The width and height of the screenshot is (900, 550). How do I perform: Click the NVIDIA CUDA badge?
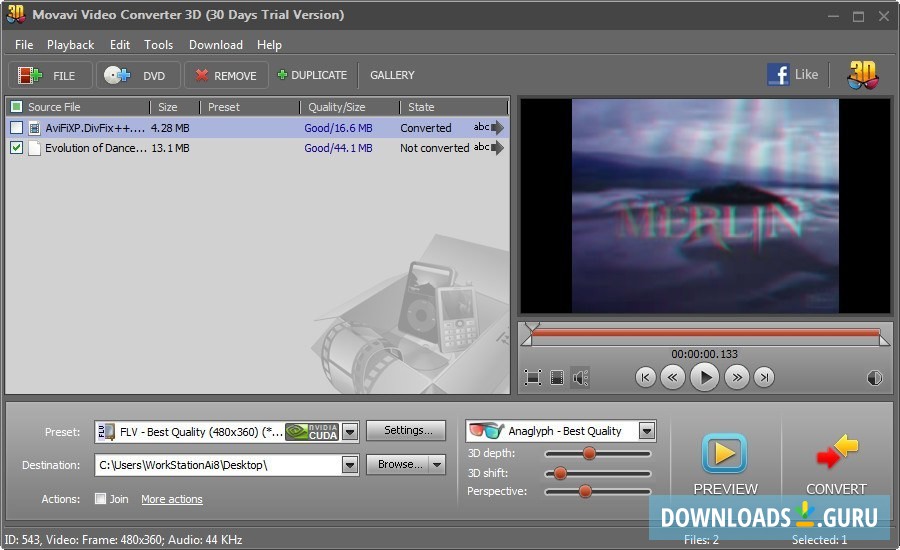click(x=312, y=432)
